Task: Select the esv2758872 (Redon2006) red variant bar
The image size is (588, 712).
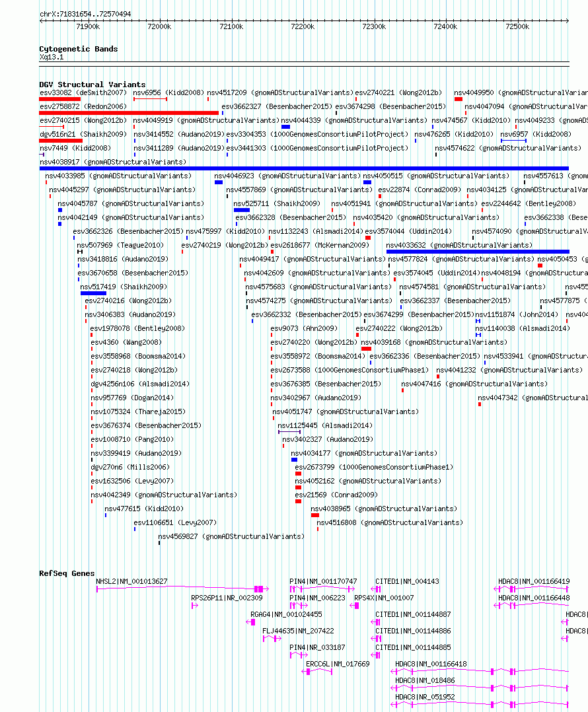Action: click(x=129, y=113)
